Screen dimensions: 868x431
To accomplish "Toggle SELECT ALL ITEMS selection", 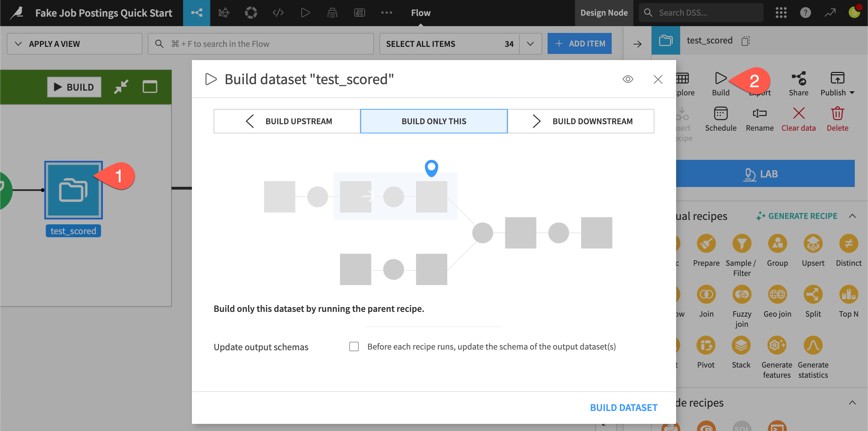I will click(x=420, y=43).
